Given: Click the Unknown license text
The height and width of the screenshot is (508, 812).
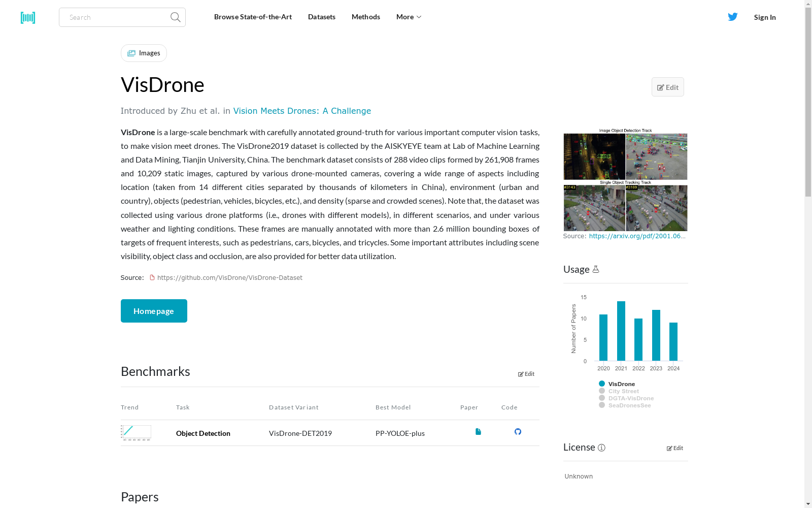Looking at the screenshot, I should [x=579, y=476].
